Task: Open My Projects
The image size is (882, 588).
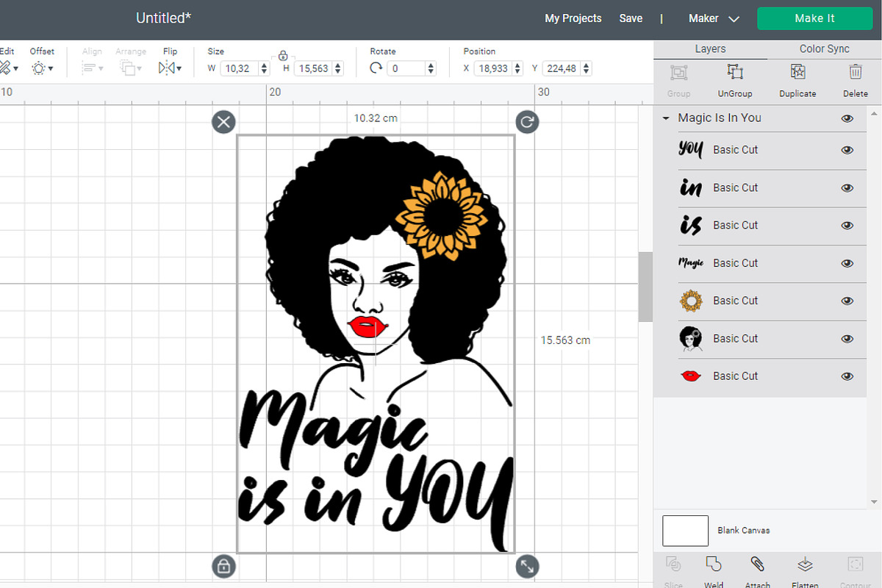Action: point(573,18)
